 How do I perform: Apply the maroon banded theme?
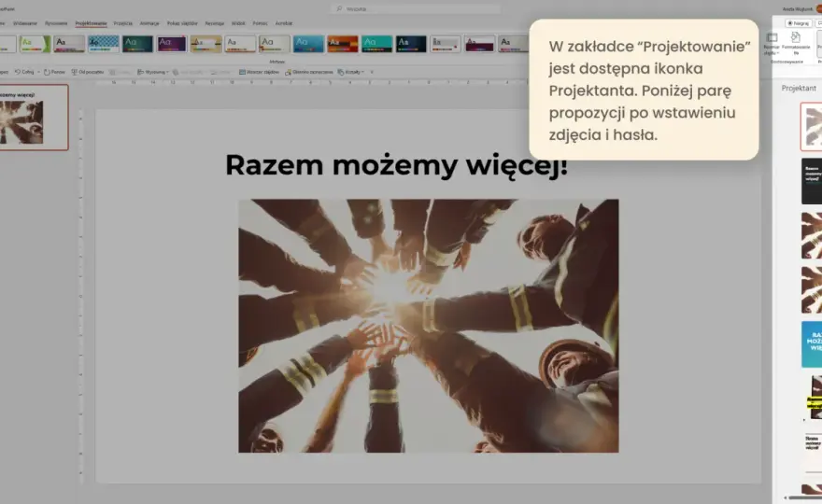click(479, 44)
